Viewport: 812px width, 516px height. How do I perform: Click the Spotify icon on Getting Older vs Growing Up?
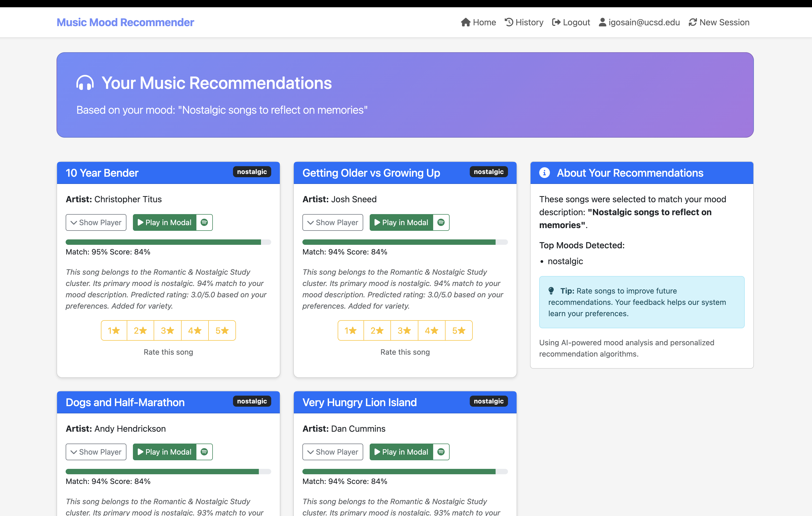point(441,222)
